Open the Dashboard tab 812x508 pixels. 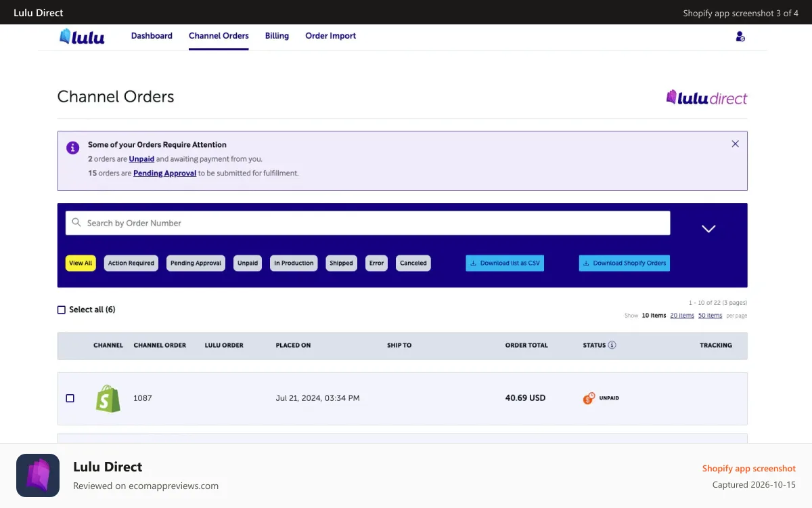pos(152,36)
